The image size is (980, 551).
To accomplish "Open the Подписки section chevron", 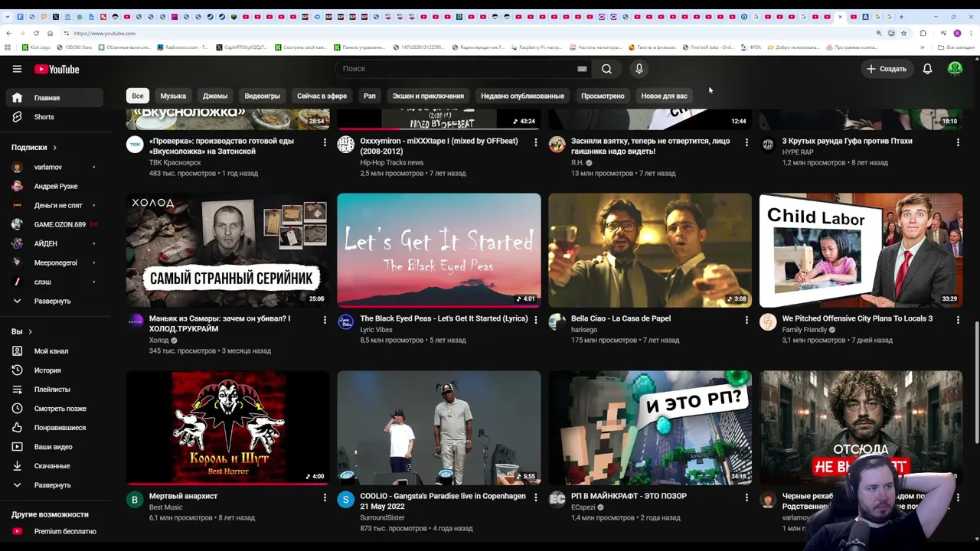I will pyautogui.click(x=54, y=148).
